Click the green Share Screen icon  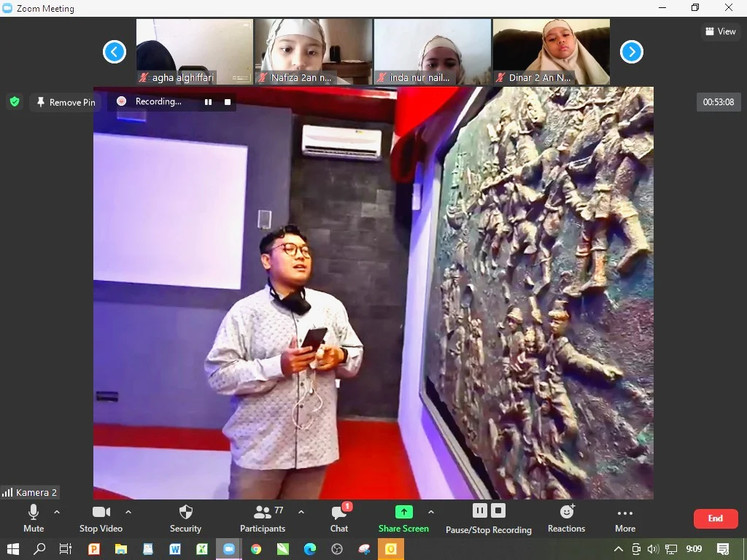coord(403,512)
